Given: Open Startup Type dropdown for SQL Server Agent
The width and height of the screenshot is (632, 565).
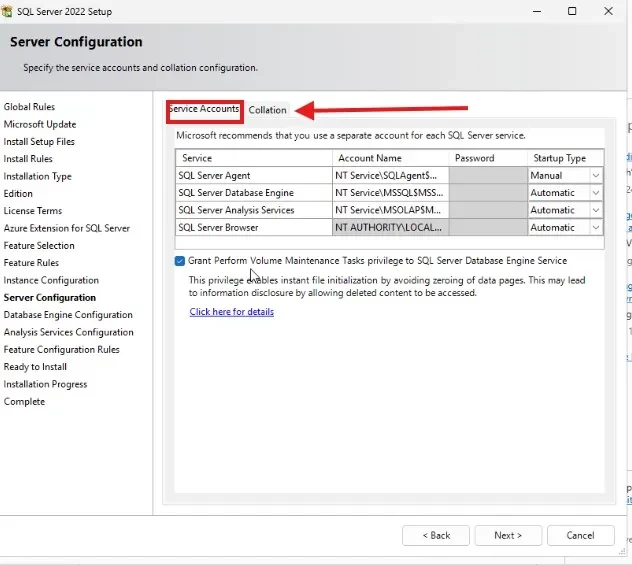Looking at the screenshot, I should 595,176.
